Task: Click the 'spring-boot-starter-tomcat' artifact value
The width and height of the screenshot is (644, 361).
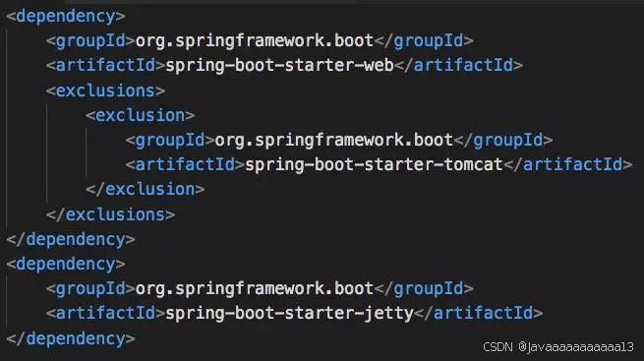Action: [375, 165]
